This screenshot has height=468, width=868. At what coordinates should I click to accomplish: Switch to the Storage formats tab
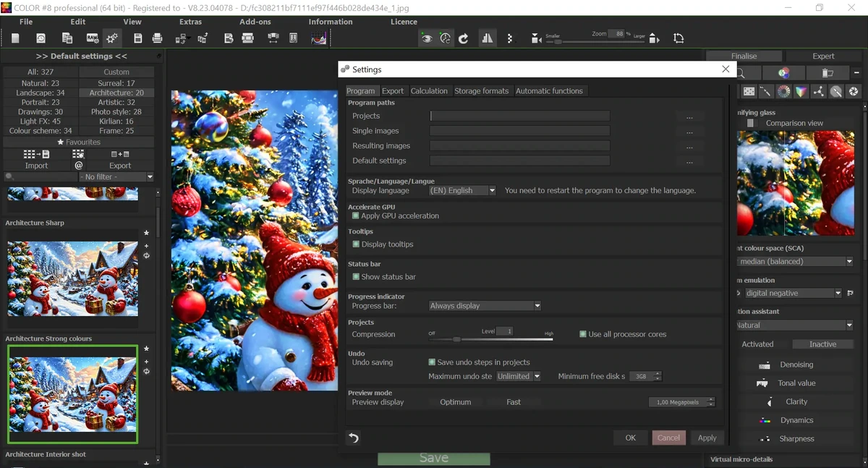[x=482, y=90]
